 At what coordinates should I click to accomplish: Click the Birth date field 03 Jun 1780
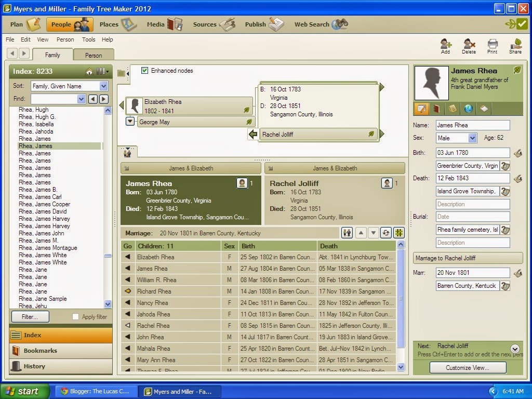473,153
